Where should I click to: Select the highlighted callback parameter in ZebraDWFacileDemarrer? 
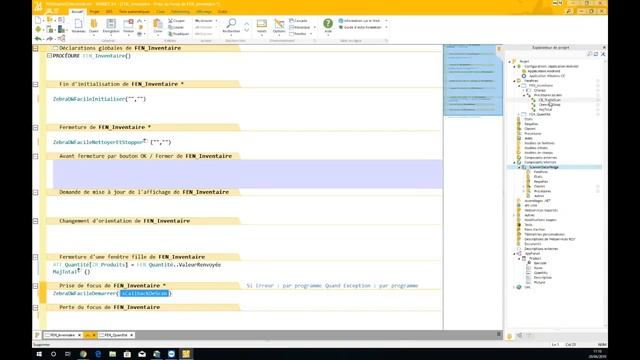[x=144, y=293]
